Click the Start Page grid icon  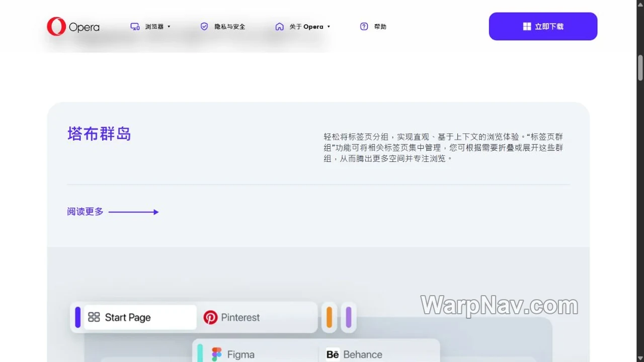tap(94, 317)
